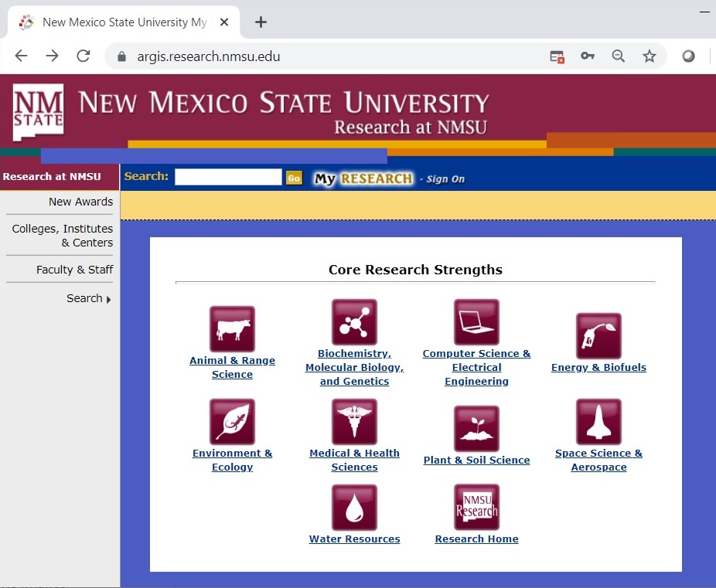Select the New Mexico State University tab
Viewport: 716px width, 588px height.
pyautogui.click(x=123, y=22)
